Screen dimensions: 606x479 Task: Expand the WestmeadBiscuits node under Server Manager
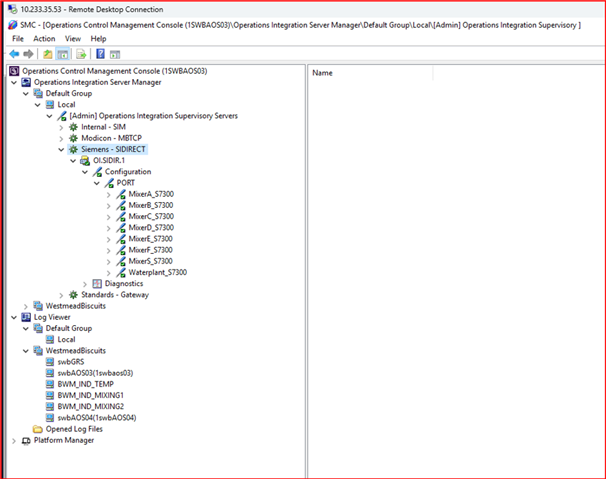(x=26, y=307)
